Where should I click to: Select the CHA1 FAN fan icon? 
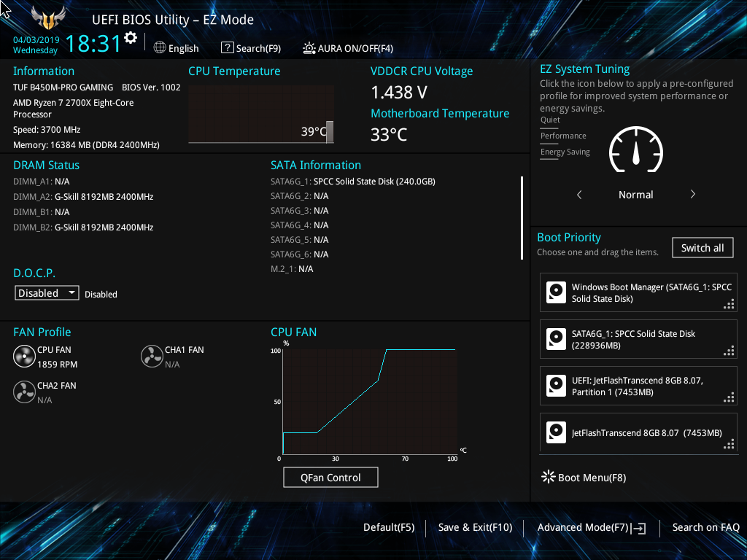point(152,356)
